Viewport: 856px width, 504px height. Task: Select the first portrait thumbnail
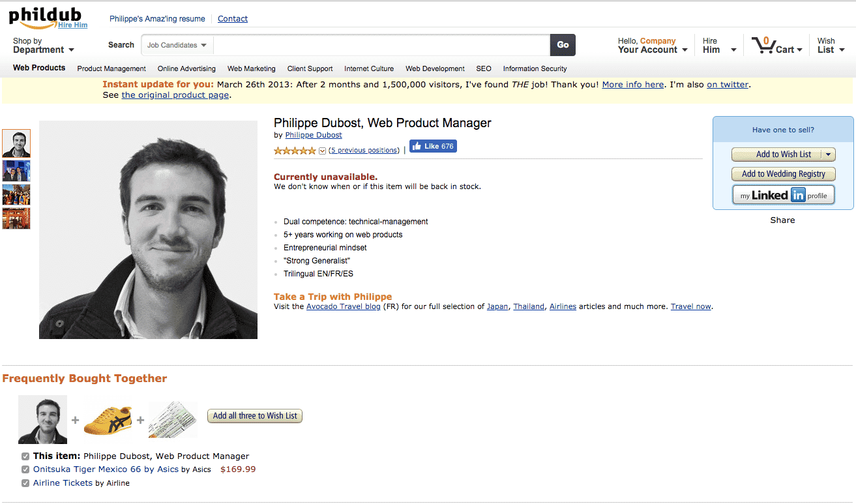[x=16, y=143]
